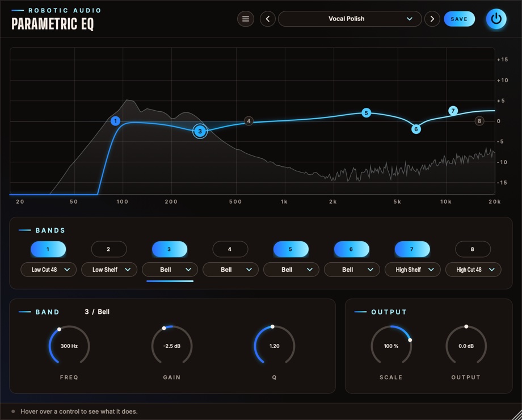Click the 20k frequency axis label

click(x=495, y=201)
